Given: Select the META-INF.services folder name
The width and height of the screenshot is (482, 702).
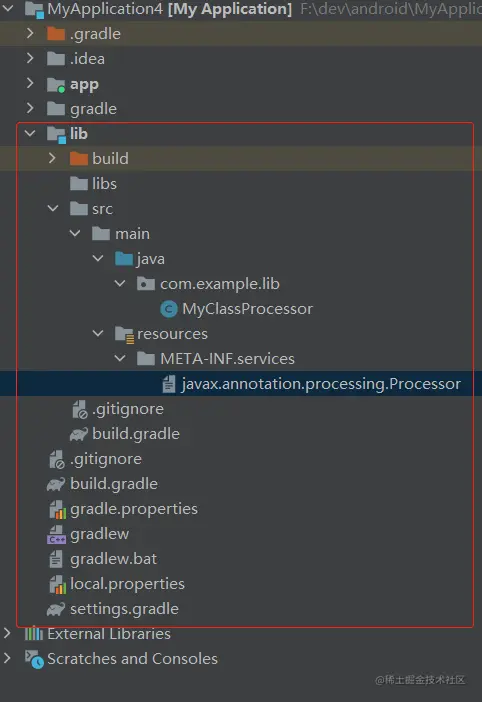Looking at the screenshot, I should click(227, 359).
